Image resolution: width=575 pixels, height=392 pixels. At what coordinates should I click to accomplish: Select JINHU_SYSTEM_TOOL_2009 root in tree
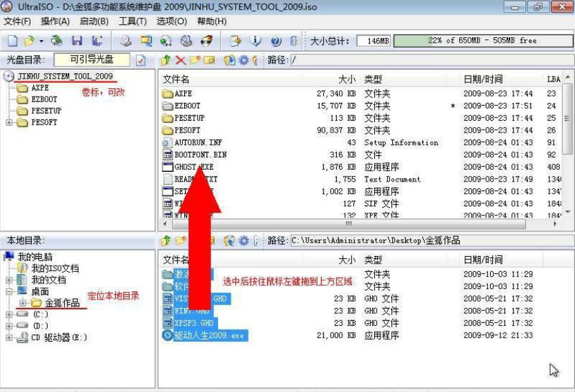[66, 77]
